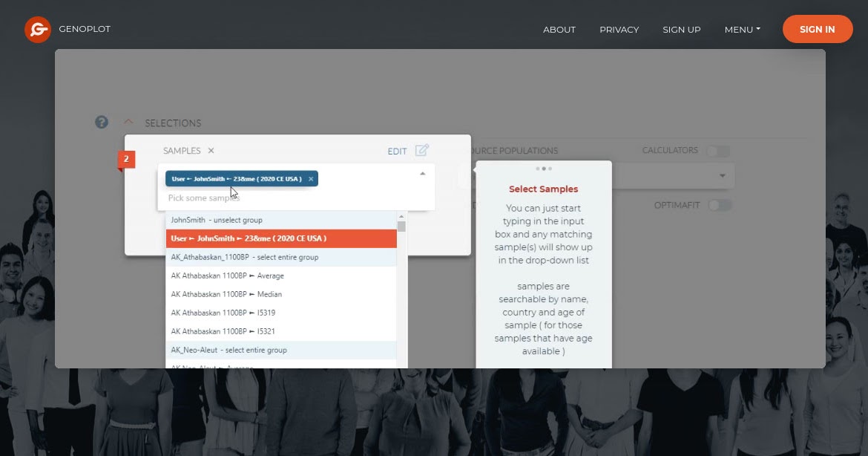Click the Edit pencil icon
Screen dimensions: 868x456
coord(421,149)
